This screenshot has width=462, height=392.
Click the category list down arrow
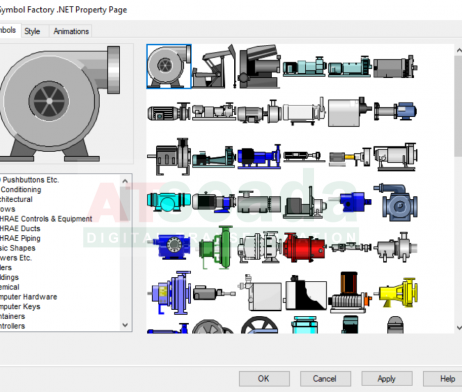[125, 325]
